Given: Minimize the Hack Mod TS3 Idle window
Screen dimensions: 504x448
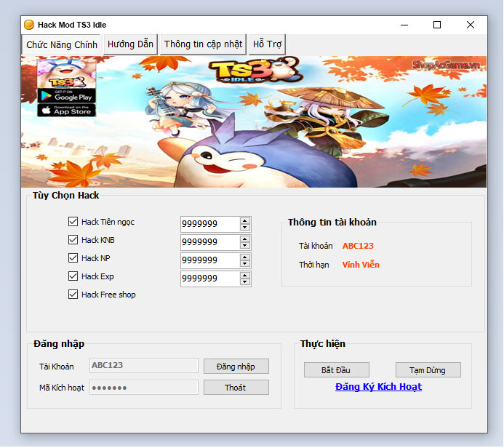Looking at the screenshot, I should (x=404, y=25).
